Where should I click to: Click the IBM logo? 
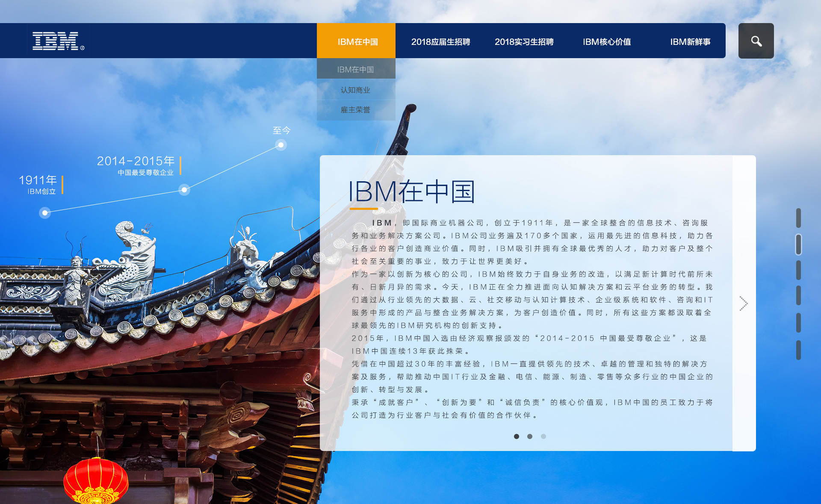coord(59,41)
